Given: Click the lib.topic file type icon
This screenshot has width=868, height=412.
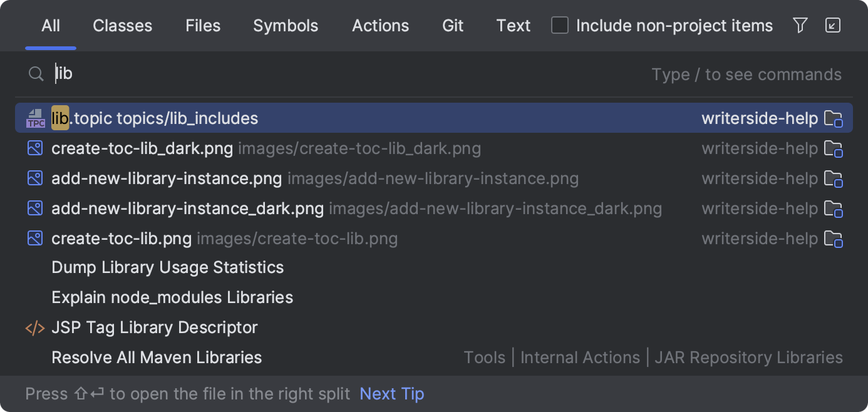Looking at the screenshot, I should 36,118.
